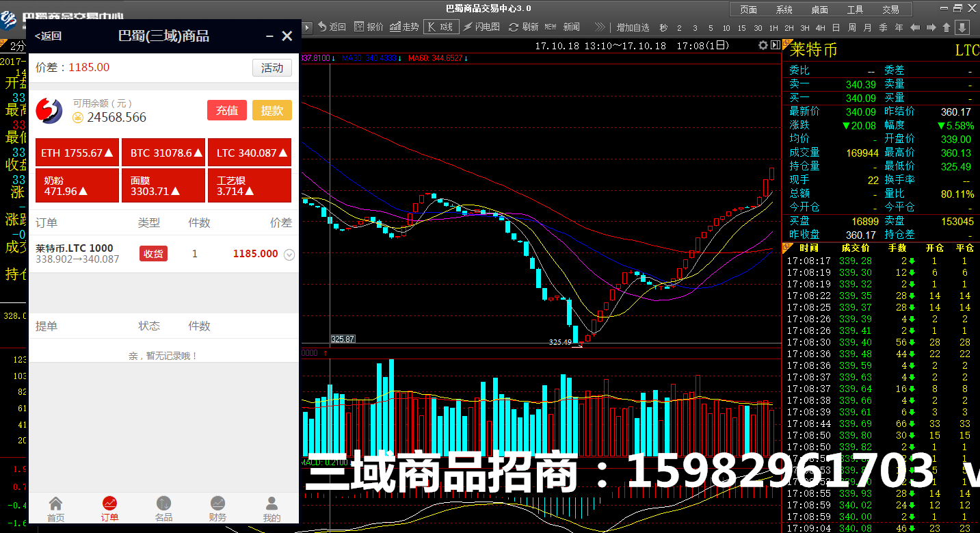The height and width of the screenshot is (533, 980).
Task: Switch to the 走势 trend chart
Action: click(x=404, y=27)
